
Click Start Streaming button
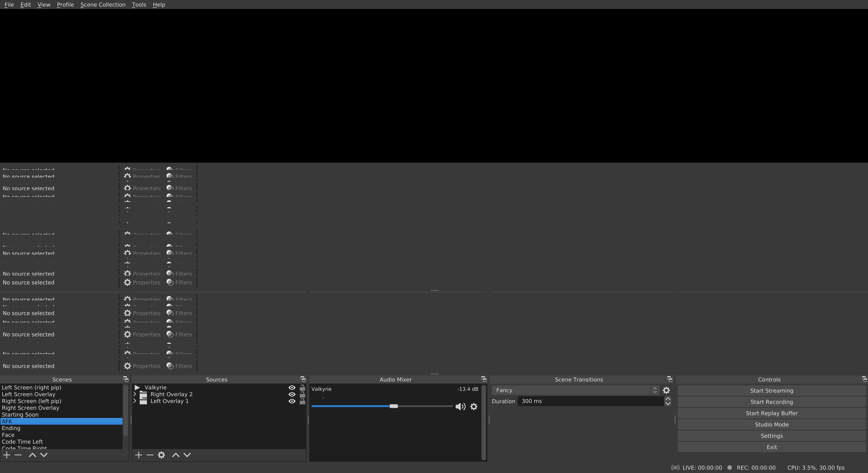pos(771,391)
